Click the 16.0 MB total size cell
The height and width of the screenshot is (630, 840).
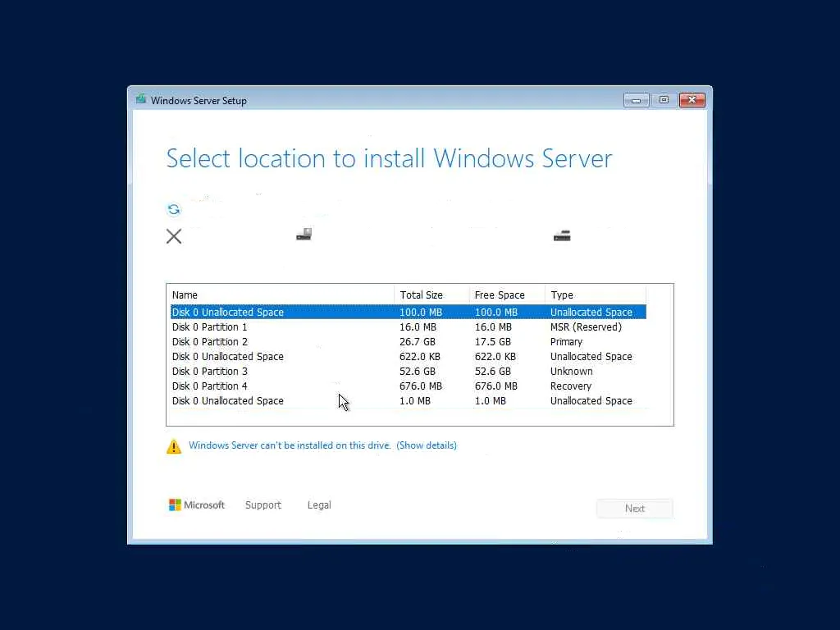418,326
